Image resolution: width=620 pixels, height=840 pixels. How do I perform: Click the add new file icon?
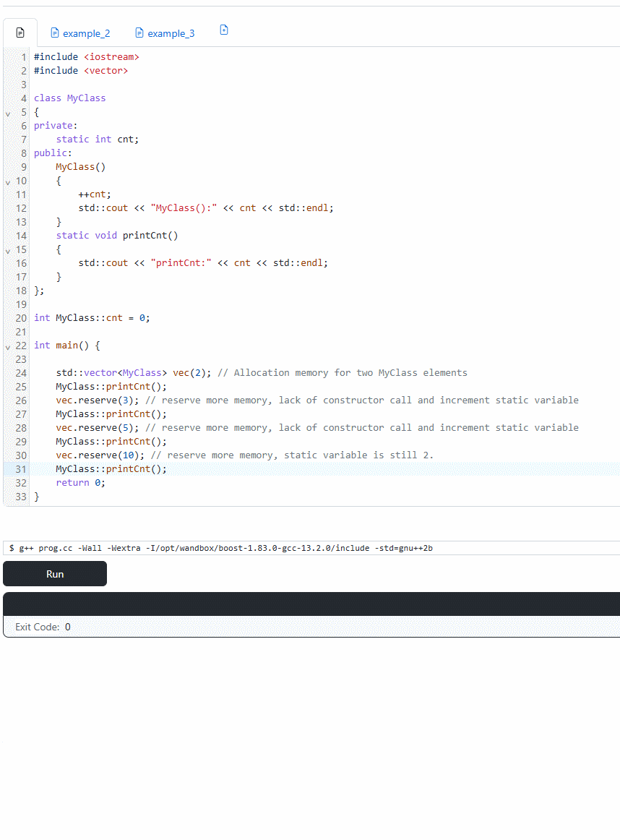pyautogui.click(x=224, y=30)
